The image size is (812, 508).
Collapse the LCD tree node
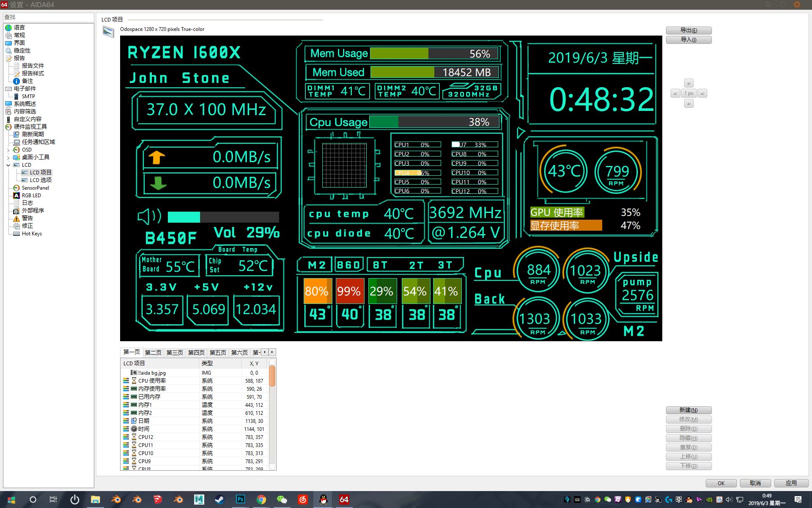click(8, 165)
